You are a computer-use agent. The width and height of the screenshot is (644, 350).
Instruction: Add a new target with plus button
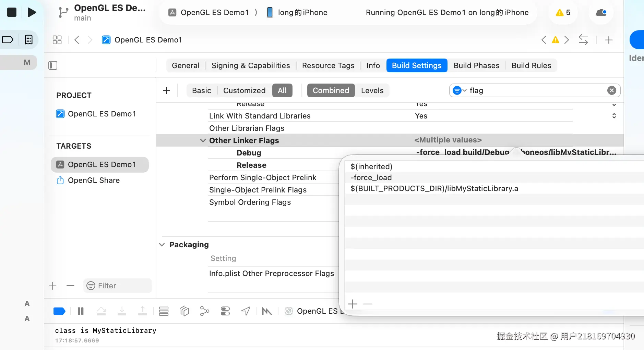(x=52, y=286)
